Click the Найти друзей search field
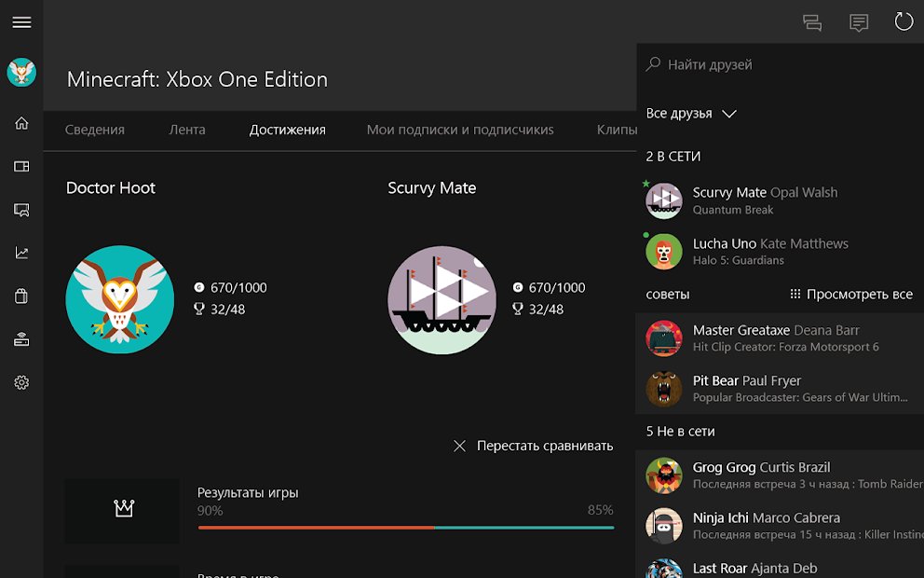 [736, 63]
